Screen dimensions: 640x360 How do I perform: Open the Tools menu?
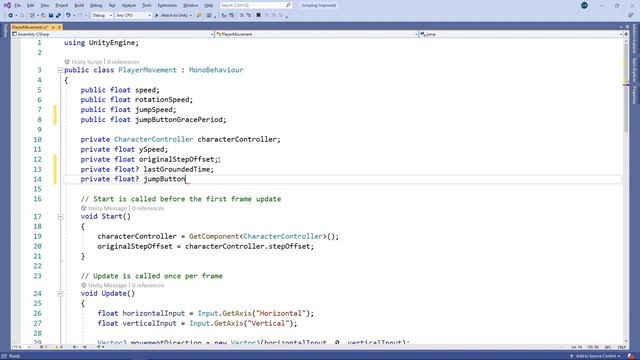[x=147, y=5]
